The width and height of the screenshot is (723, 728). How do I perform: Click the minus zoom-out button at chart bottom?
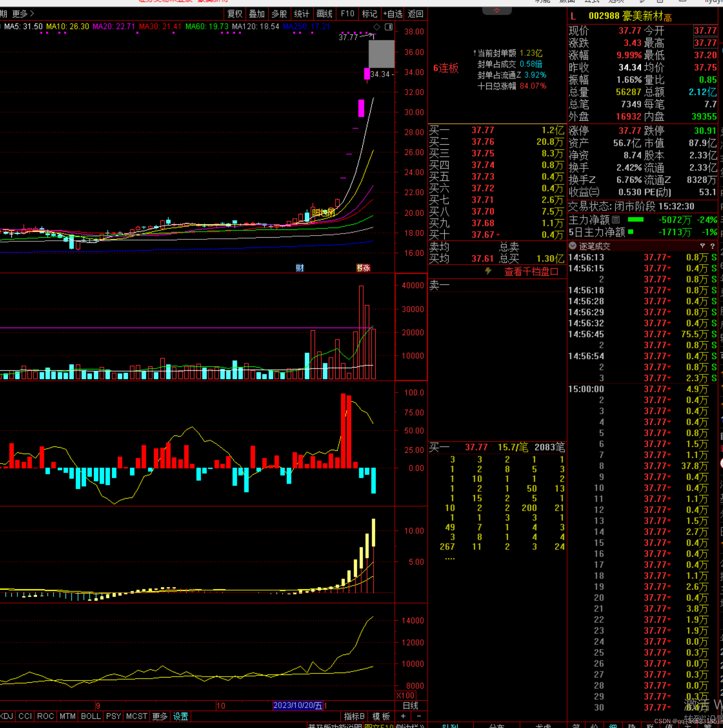coord(419,716)
